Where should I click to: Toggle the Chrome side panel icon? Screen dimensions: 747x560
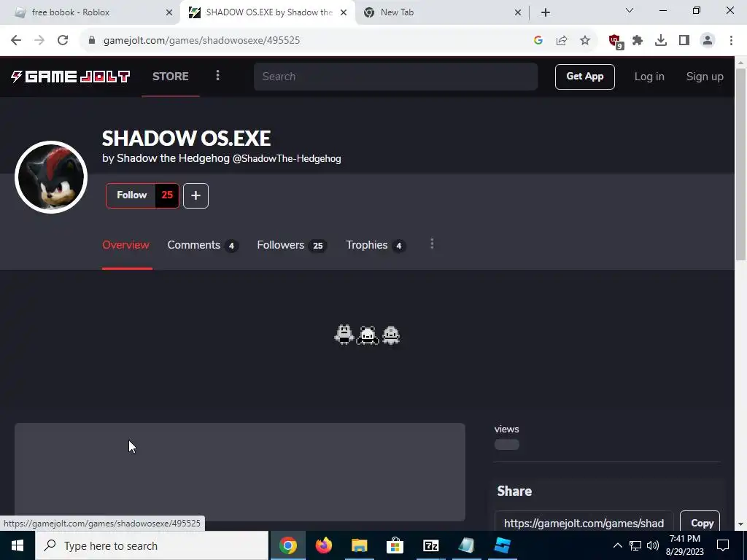pos(684,40)
